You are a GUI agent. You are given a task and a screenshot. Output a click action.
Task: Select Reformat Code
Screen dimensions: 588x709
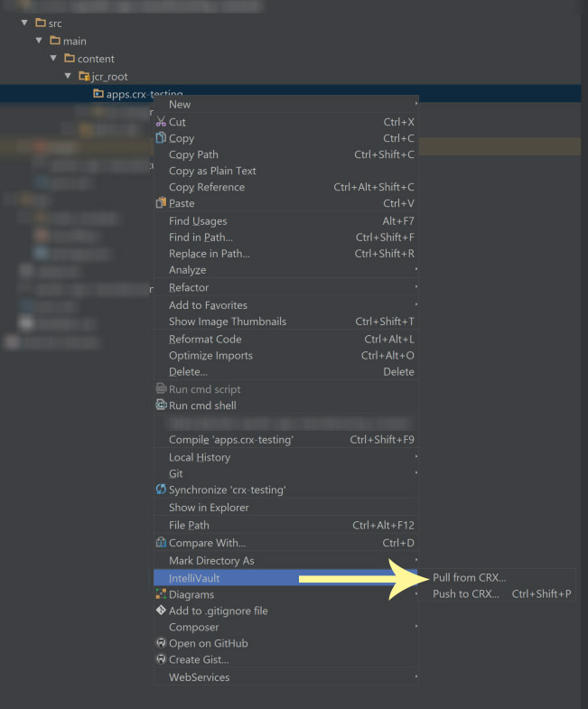point(285,339)
